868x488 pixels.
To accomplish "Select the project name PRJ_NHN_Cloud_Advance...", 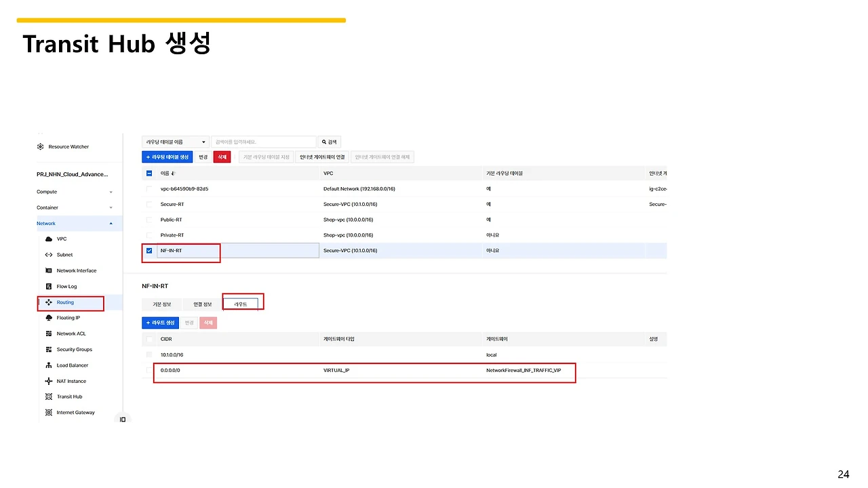I will click(72, 174).
